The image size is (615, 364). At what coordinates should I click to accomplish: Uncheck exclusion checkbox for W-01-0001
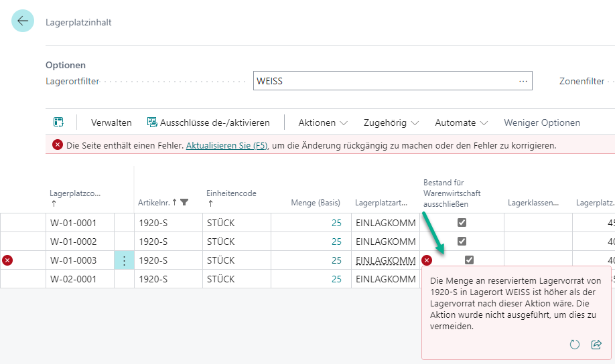462,223
